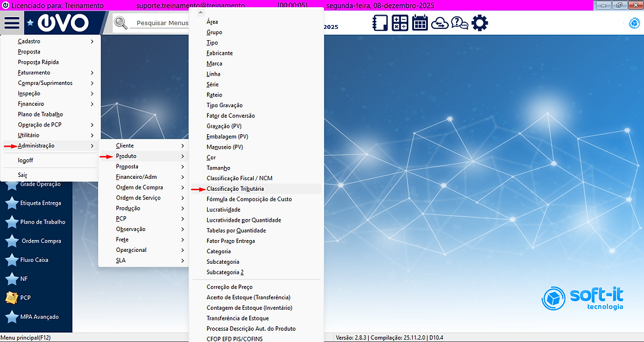Expand the Financeiro submenu

point(51,104)
